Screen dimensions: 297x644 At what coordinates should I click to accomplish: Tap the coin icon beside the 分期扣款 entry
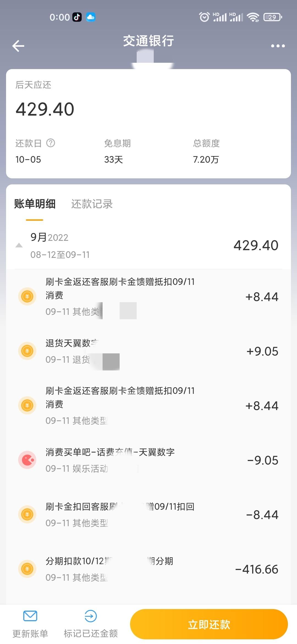[27, 569]
